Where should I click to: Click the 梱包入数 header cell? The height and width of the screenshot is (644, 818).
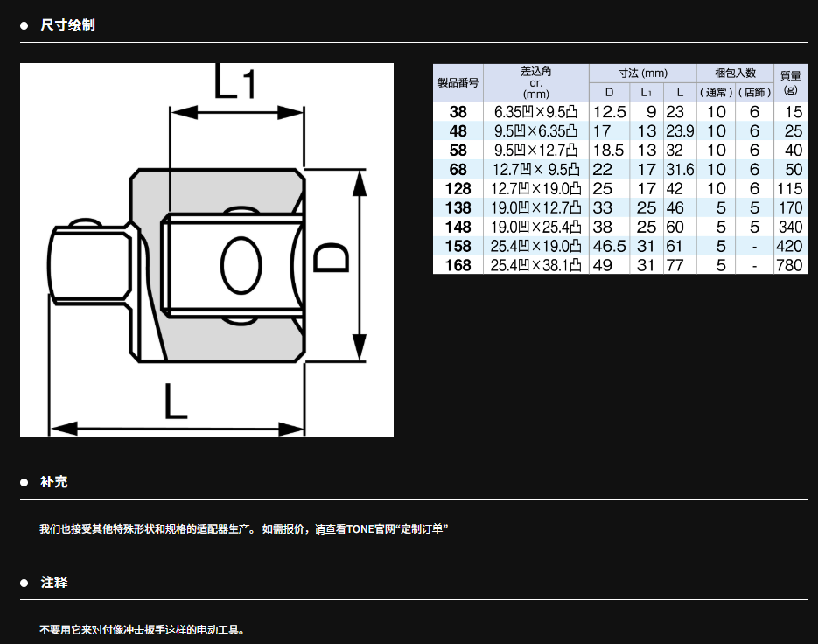pos(734,73)
